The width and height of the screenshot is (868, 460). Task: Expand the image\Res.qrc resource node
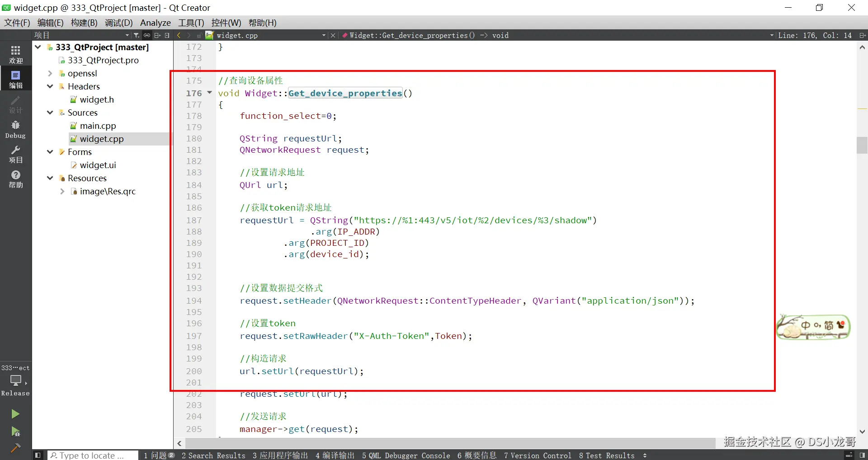tap(62, 191)
